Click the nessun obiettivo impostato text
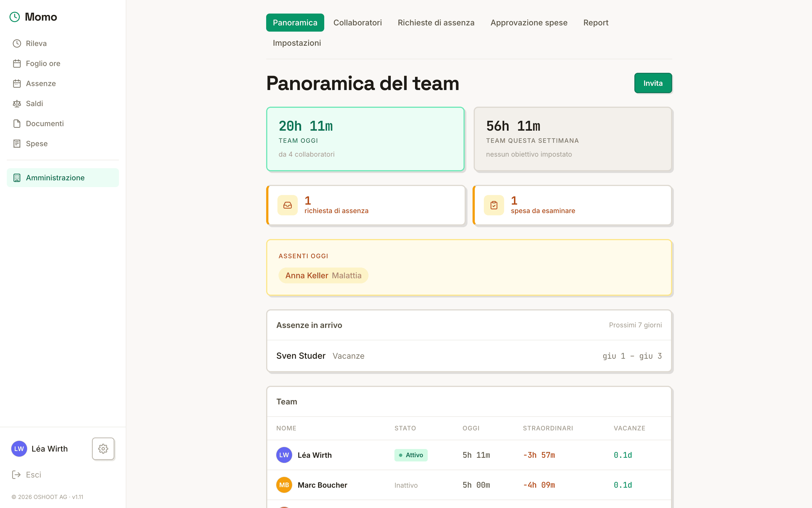 (x=529, y=154)
